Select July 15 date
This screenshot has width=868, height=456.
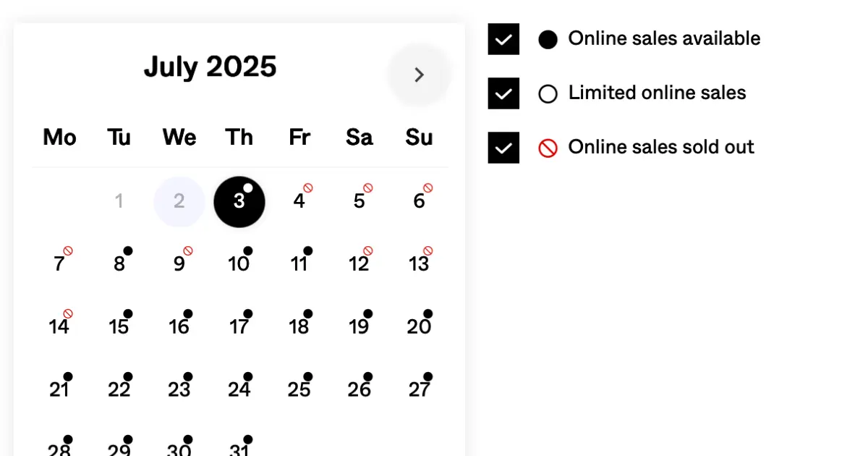click(119, 327)
